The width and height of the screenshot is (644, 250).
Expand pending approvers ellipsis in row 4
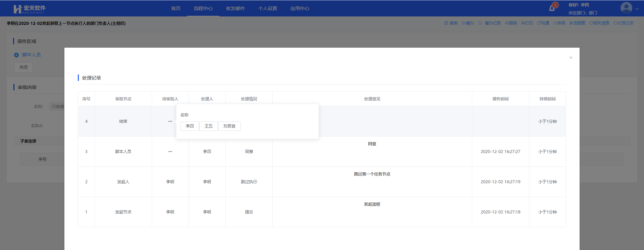(x=170, y=121)
